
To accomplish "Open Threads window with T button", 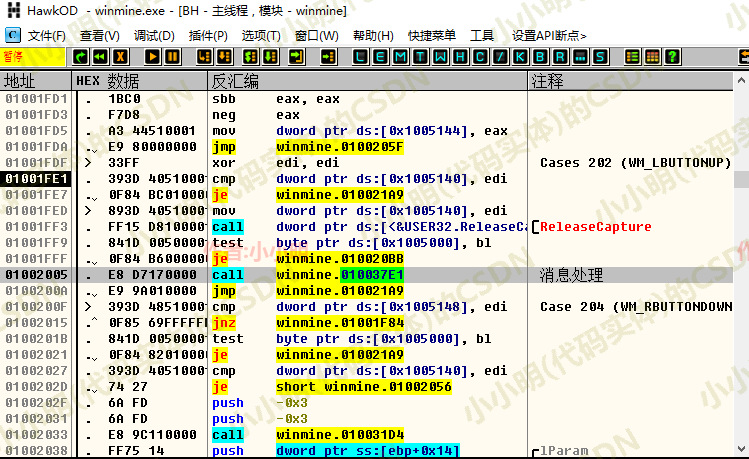I will [x=420, y=57].
